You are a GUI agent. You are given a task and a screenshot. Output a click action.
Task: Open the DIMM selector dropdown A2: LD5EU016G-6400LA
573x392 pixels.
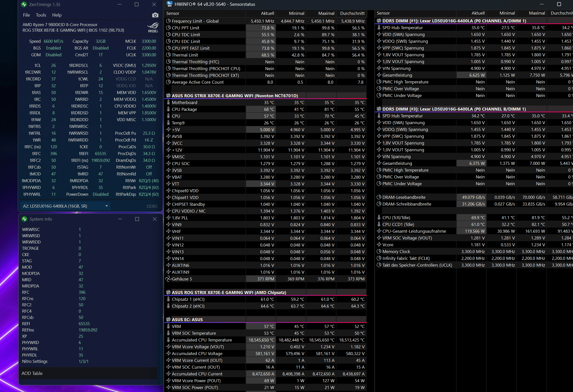tap(65, 206)
